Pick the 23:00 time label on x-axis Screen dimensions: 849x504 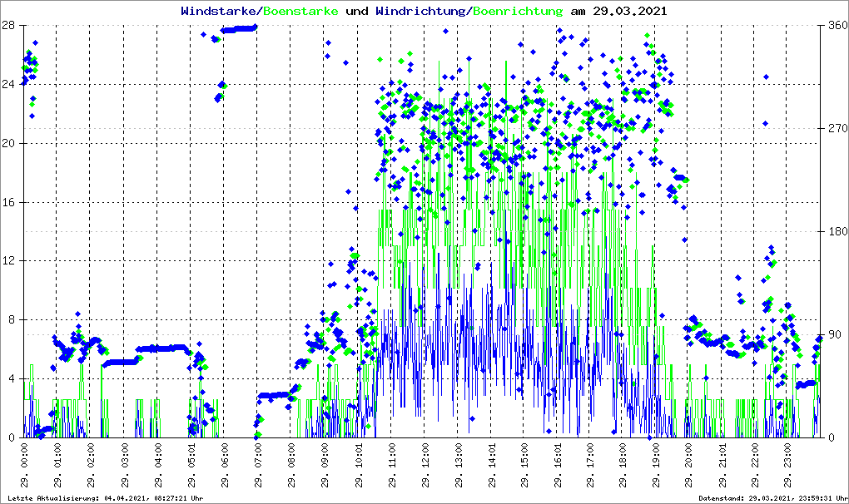click(790, 467)
